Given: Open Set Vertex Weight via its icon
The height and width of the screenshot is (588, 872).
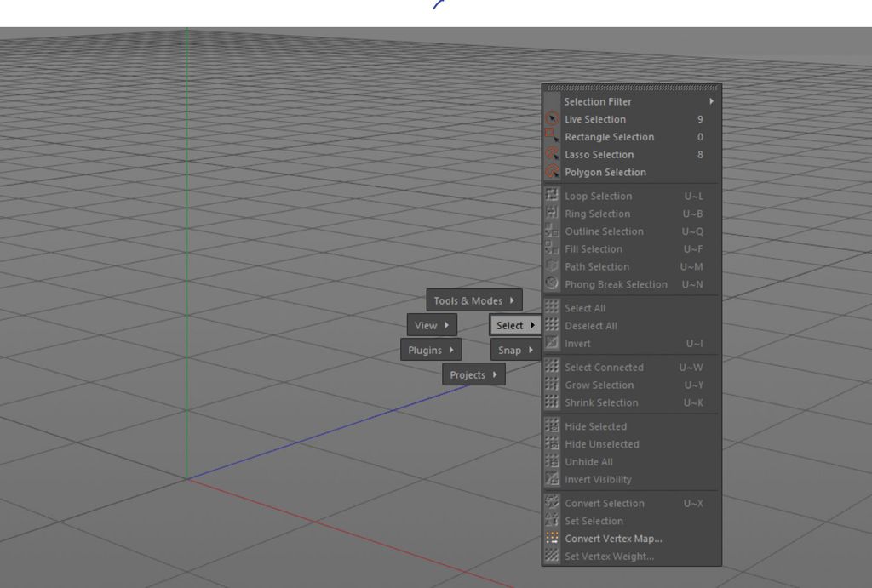Looking at the screenshot, I should [x=552, y=556].
